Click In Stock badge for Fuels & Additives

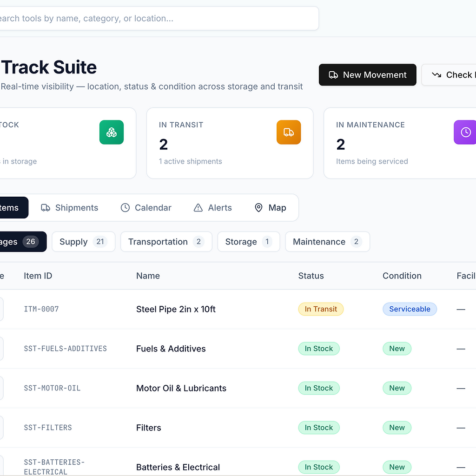click(x=319, y=349)
